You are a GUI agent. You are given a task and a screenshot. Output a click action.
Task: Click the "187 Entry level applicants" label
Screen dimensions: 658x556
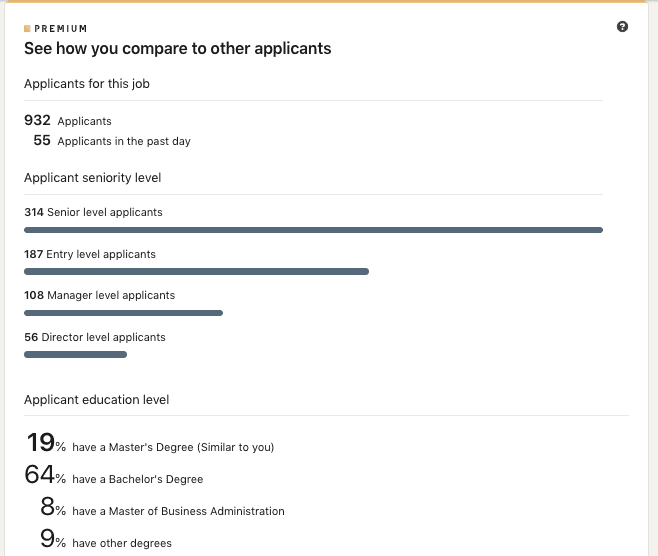click(x=90, y=254)
